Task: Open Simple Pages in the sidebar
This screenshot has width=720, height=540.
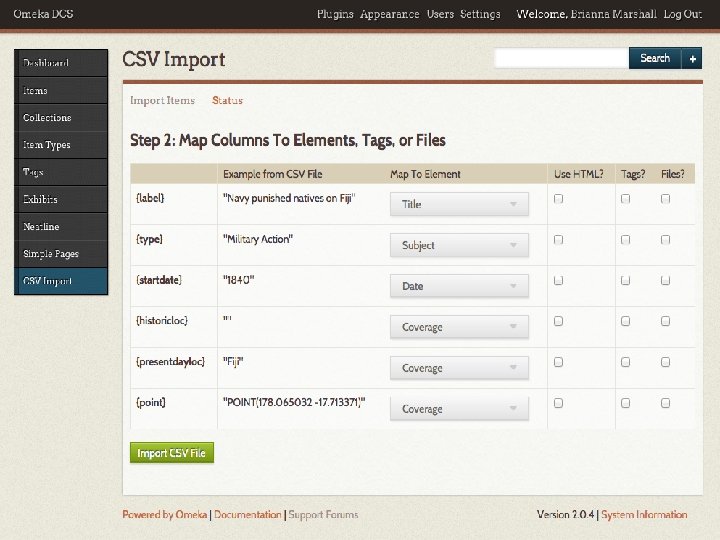Action: click(61, 253)
